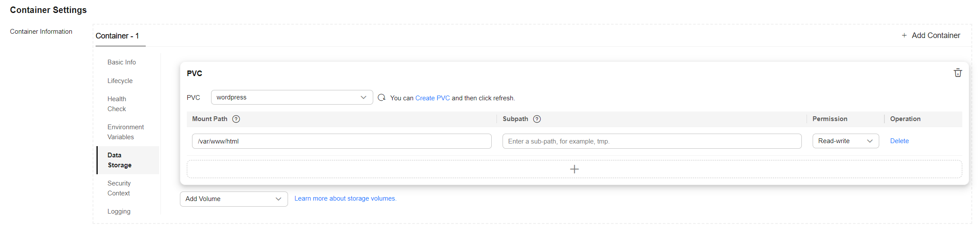980x230 pixels.
Task: Expand the Add Volume dropdown
Action: point(234,199)
